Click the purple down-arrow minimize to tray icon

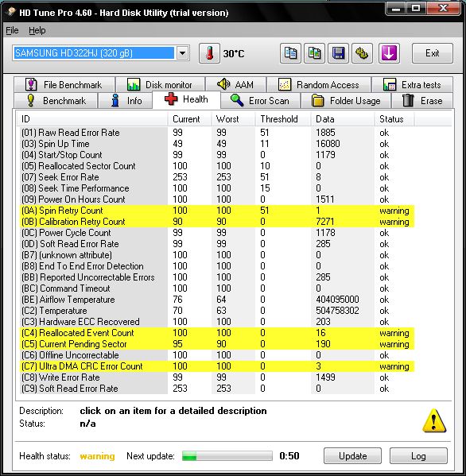(x=389, y=53)
